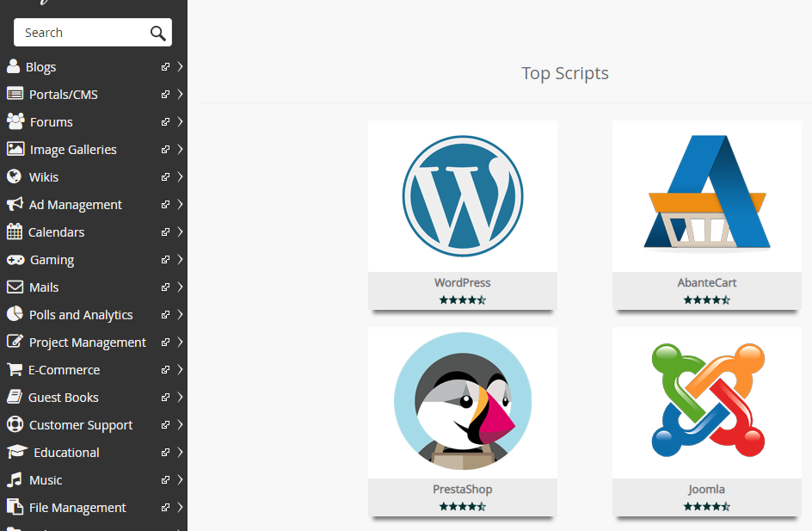
Task: Open the Mails category
Action: 44,287
